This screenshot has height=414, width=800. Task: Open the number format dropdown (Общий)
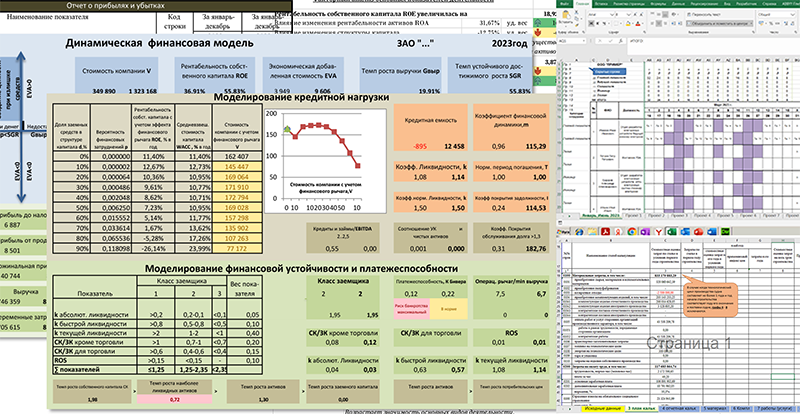(x=792, y=14)
